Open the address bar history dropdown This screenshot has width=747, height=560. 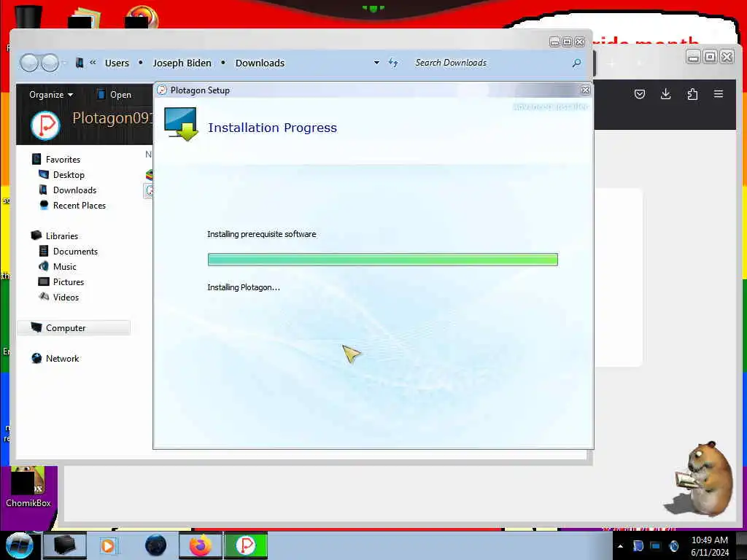376,63
